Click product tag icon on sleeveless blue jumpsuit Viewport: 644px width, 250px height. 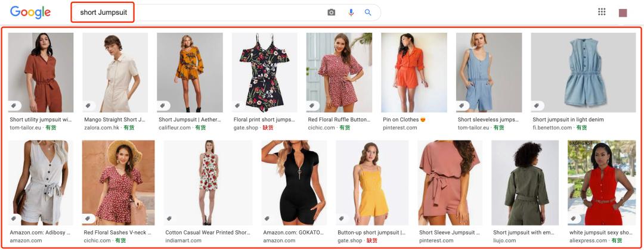(x=462, y=106)
